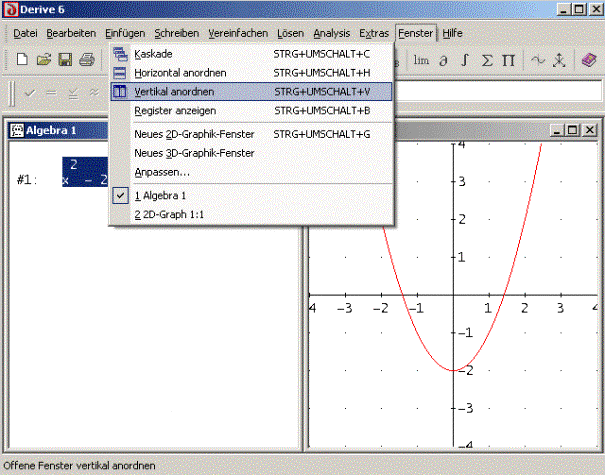Open Neues 2D-Graphik-Fenster
The height and width of the screenshot is (475, 605).
[x=252, y=134]
